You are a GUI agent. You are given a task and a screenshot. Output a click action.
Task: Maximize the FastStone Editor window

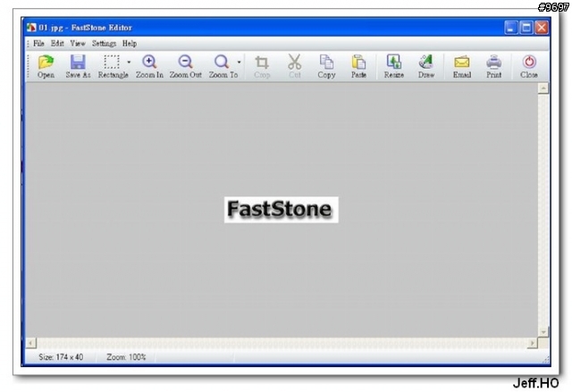pos(526,28)
